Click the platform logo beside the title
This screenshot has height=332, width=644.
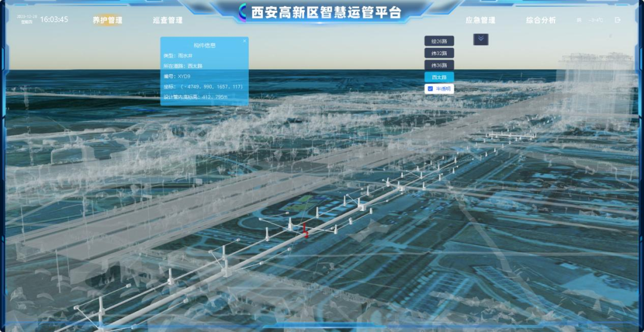click(x=243, y=11)
